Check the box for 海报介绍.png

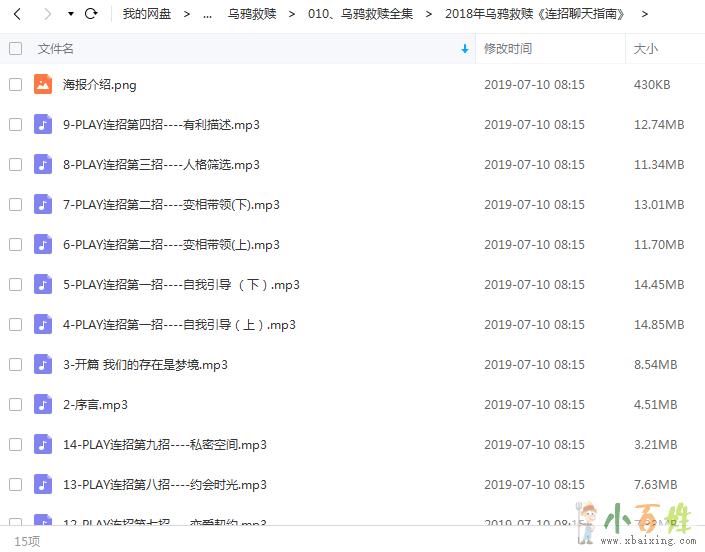(15, 85)
